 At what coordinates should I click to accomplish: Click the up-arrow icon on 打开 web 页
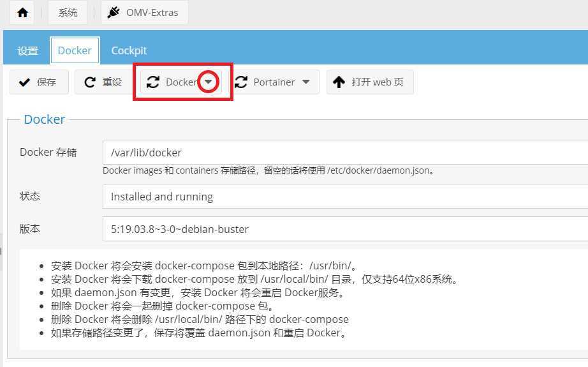pos(339,82)
